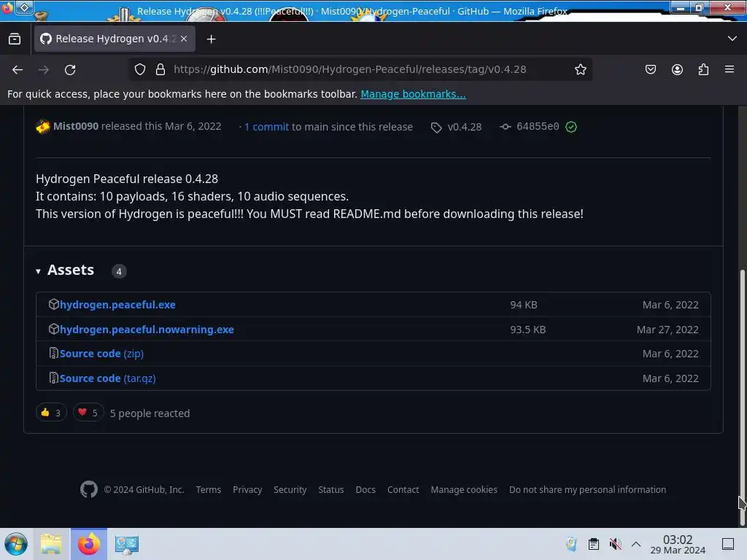
Task: Click the show desktop button
Action: (728, 544)
